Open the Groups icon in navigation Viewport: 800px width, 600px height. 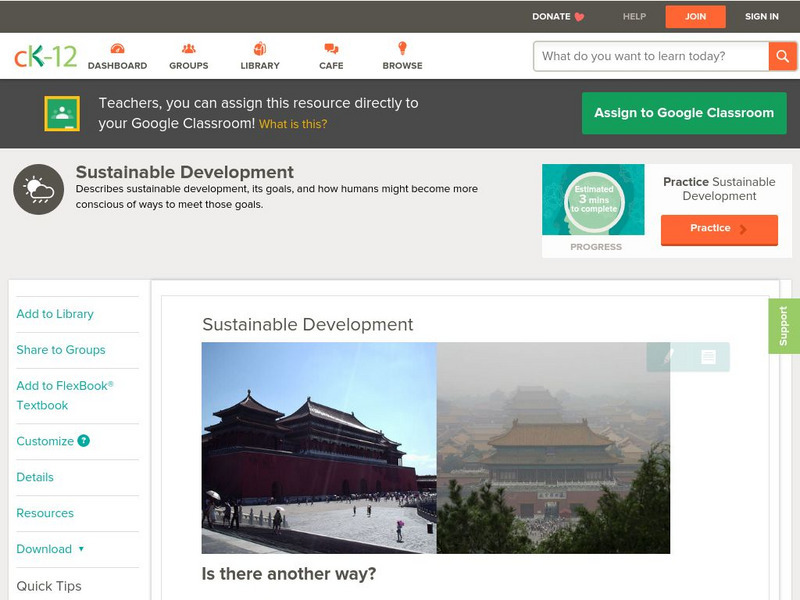tap(188, 49)
